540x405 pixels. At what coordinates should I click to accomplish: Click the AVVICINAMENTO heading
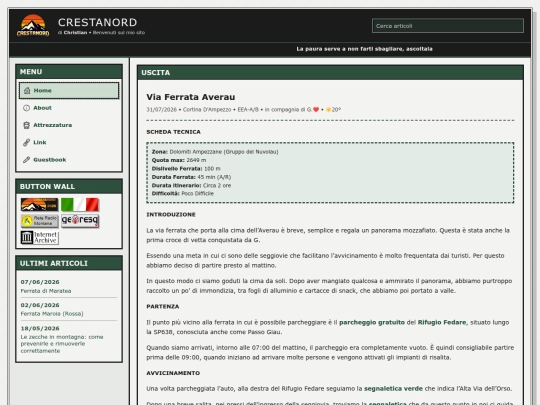coord(173,373)
